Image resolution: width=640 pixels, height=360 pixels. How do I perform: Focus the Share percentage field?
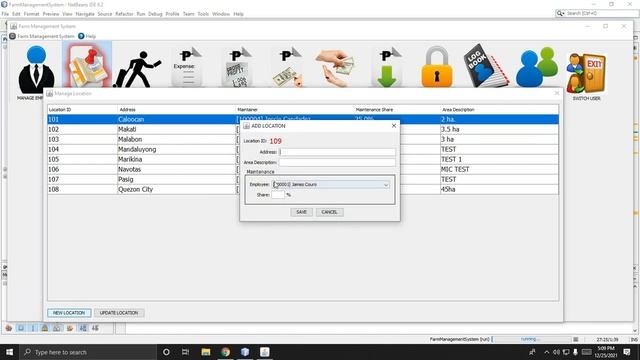click(278, 195)
